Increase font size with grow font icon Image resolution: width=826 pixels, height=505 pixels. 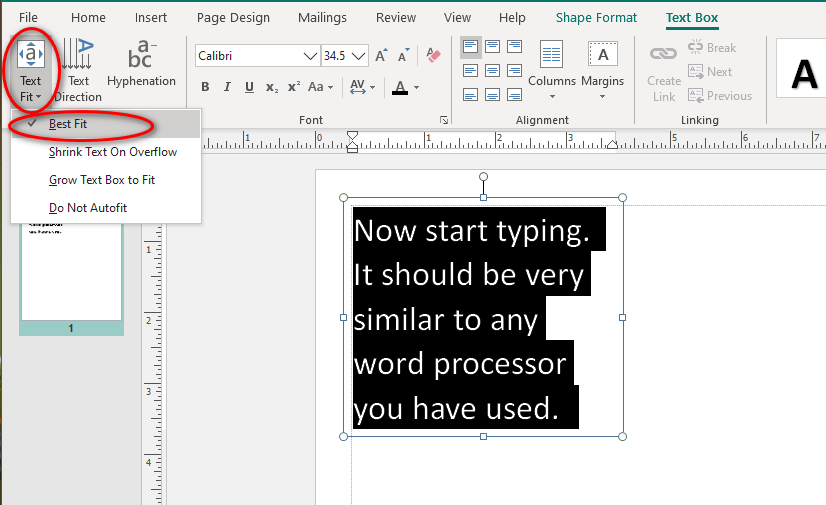[381, 56]
